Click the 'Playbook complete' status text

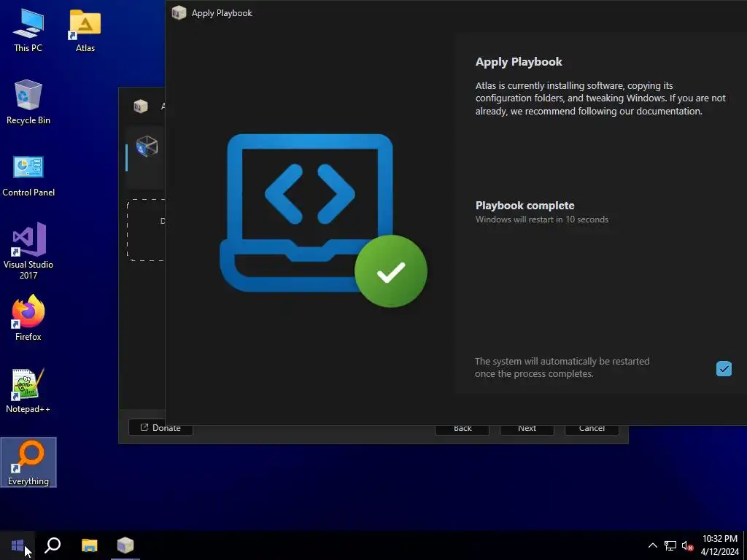pos(525,206)
